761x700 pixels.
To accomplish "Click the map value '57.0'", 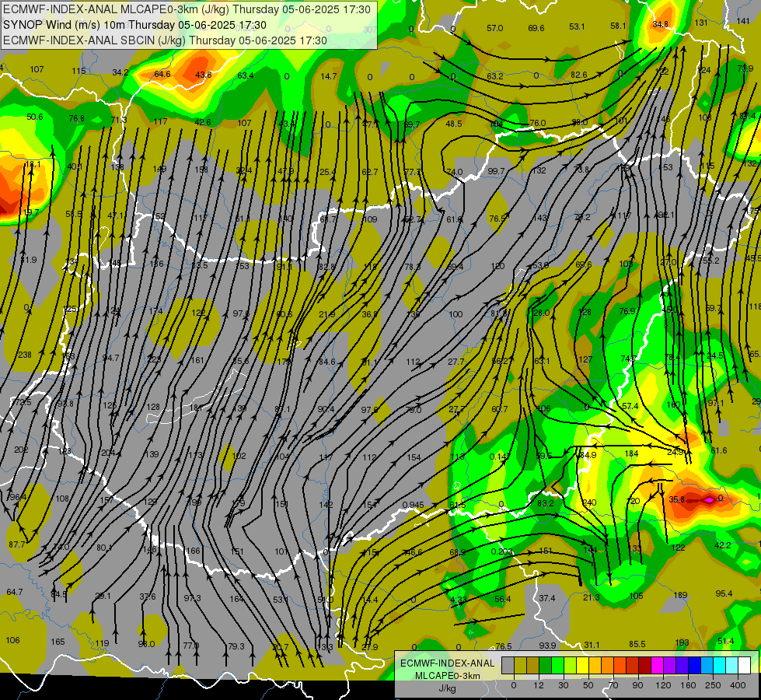I will pos(494,28).
